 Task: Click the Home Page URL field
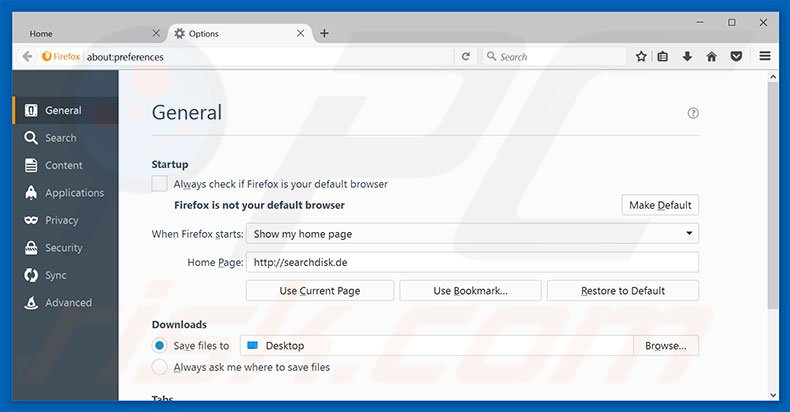coord(472,262)
